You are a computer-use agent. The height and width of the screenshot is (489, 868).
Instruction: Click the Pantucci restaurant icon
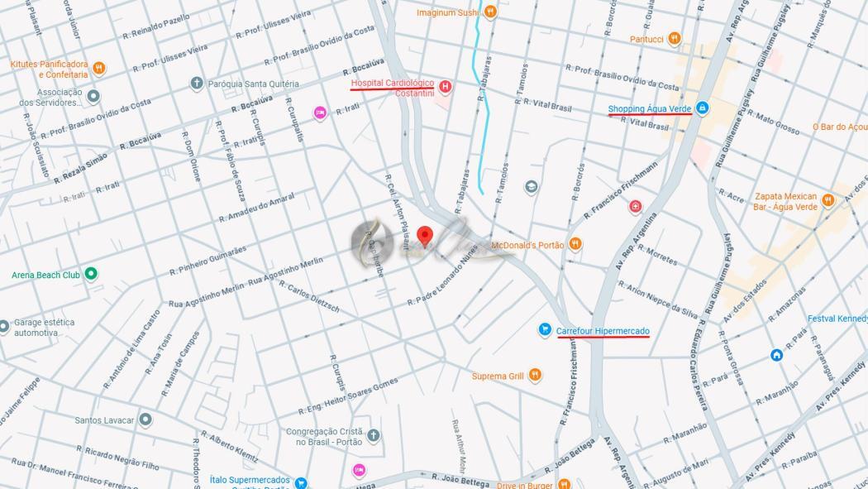point(674,39)
